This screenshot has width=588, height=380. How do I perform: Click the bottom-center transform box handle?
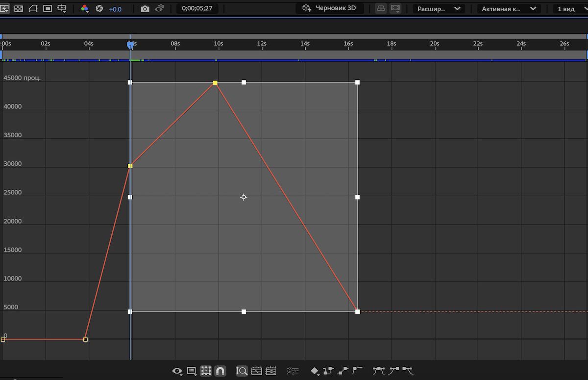coord(244,311)
